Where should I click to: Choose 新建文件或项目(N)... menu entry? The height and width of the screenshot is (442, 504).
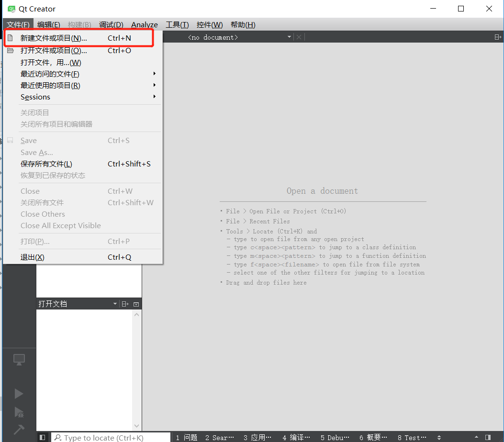pos(83,38)
